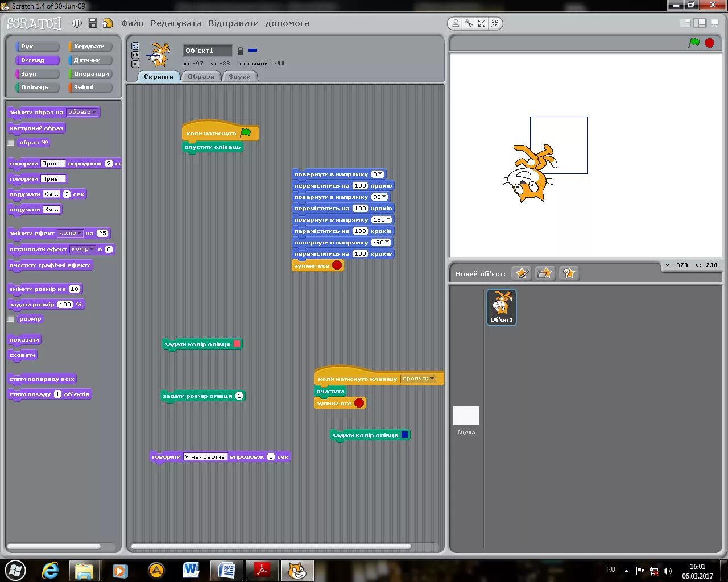This screenshot has width=728, height=582.
Task: Open effect dropdown in 'встановити ефект' block
Action: click(82, 249)
